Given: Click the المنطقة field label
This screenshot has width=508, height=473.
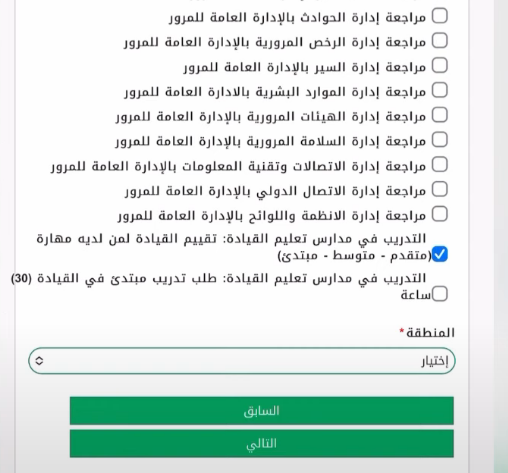Looking at the screenshot, I should 430,333.
